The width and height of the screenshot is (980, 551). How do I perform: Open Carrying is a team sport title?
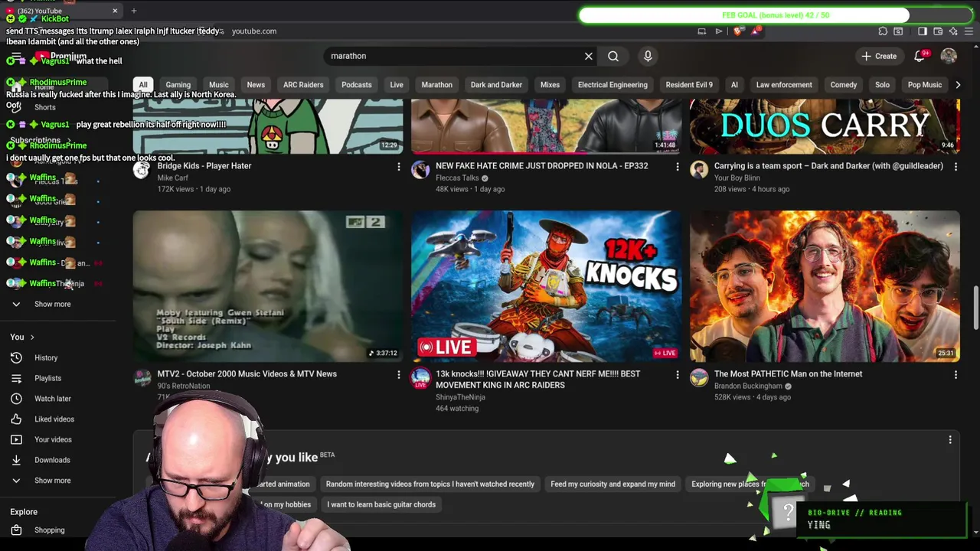(828, 166)
